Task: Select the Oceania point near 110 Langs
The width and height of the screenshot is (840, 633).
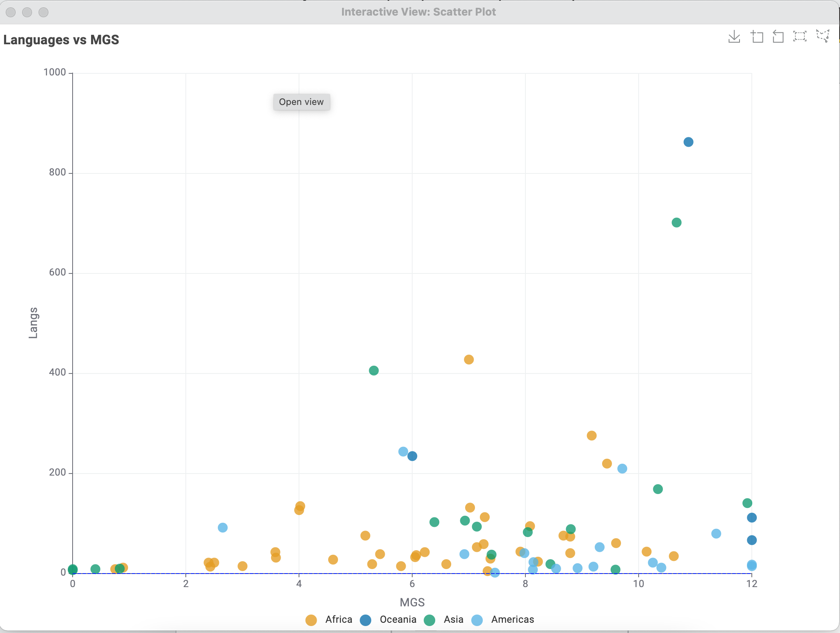Action: (x=752, y=518)
